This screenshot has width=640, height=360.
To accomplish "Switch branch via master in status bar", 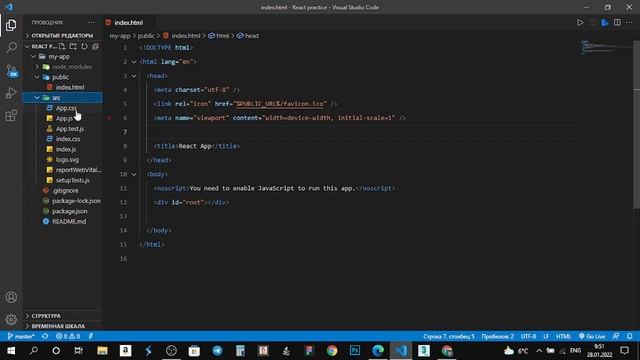I will 21,336.
